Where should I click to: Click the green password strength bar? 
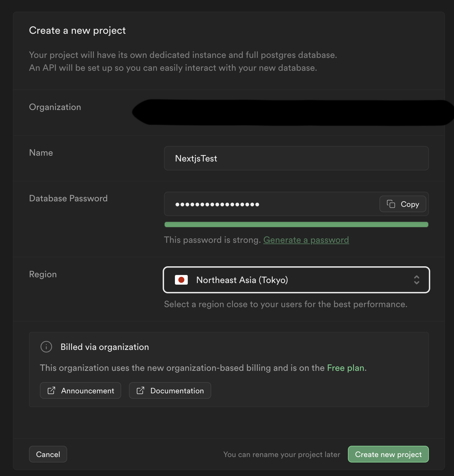coord(296,224)
